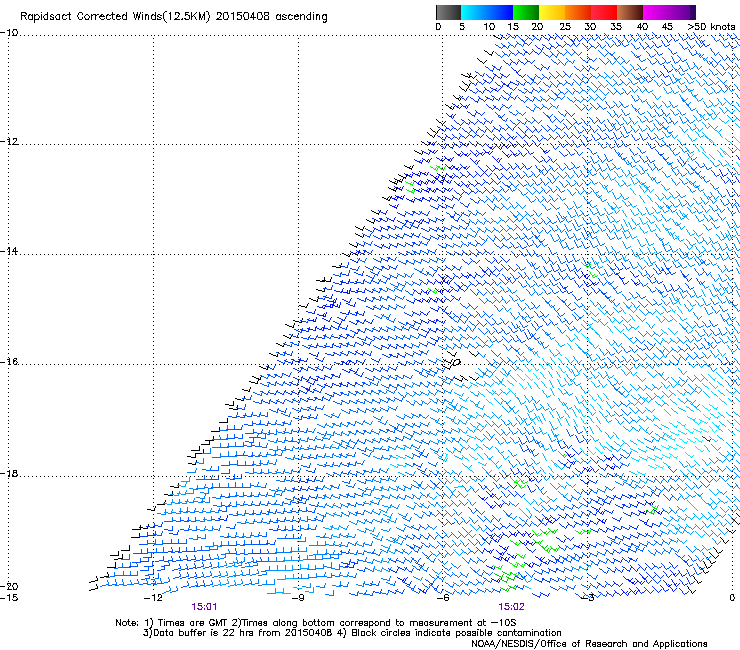Click the longitude label '-3'
The width and height of the screenshot is (740, 650).
587,598
